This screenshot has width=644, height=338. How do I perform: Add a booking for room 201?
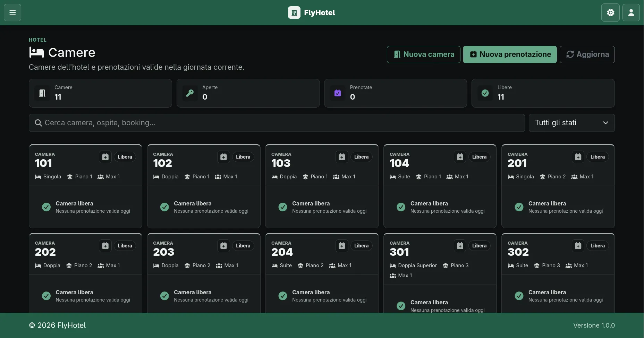coord(578,157)
